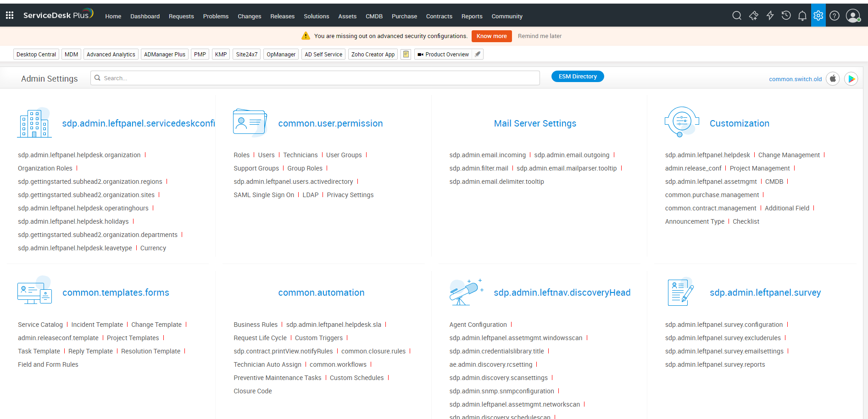Open the Agent Configuration link
Viewport: 868px width, 419px height.
coord(478,325)
